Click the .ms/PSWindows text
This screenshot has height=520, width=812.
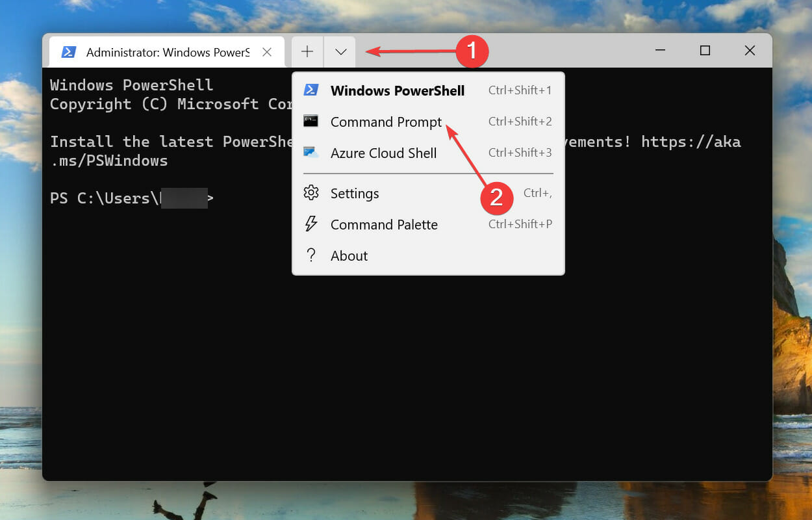[x=109, y=161]
